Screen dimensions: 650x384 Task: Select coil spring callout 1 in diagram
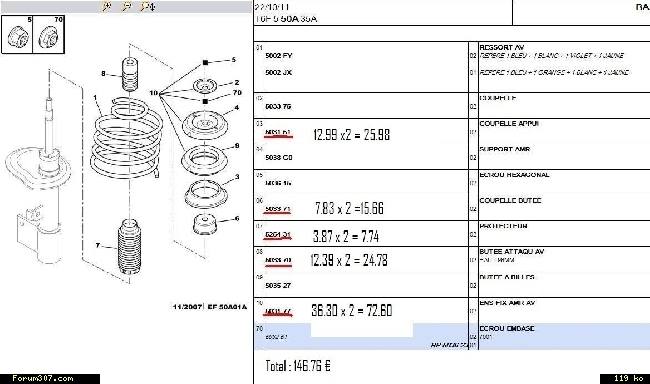pos(95,98)
